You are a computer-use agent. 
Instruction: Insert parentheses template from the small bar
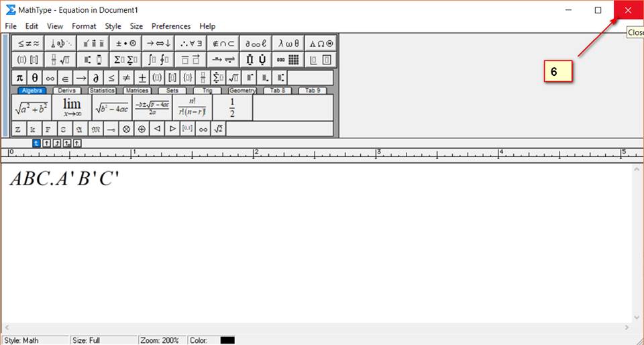[x=157, y=77]
